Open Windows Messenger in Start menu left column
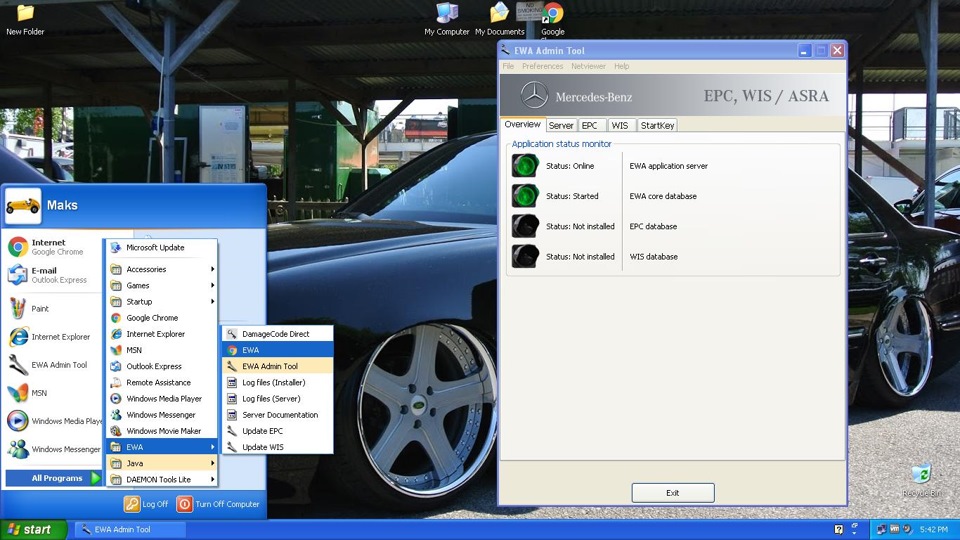The height and width of the screenshot is (540, 960). point(54,449)
